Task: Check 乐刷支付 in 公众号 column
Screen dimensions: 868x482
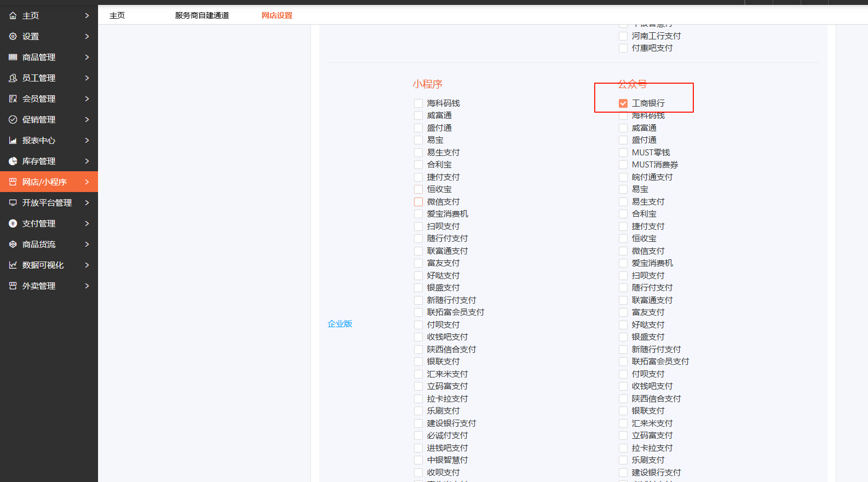Action: [x=623, y=460]
